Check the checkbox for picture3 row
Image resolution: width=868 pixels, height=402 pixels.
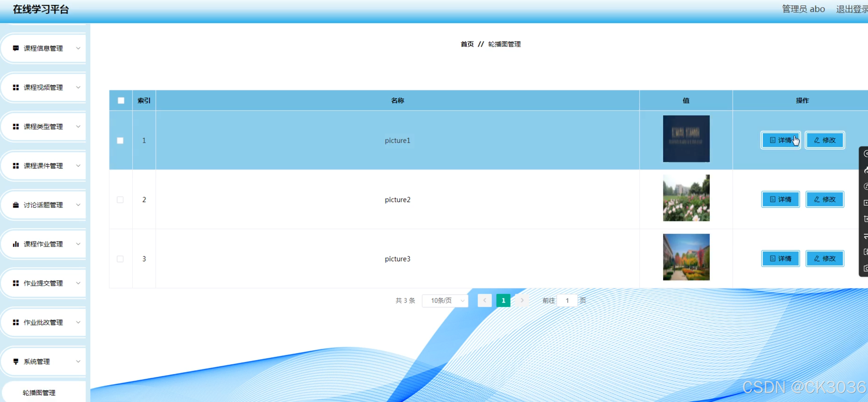pyautogui.click(x=120, y=259)
